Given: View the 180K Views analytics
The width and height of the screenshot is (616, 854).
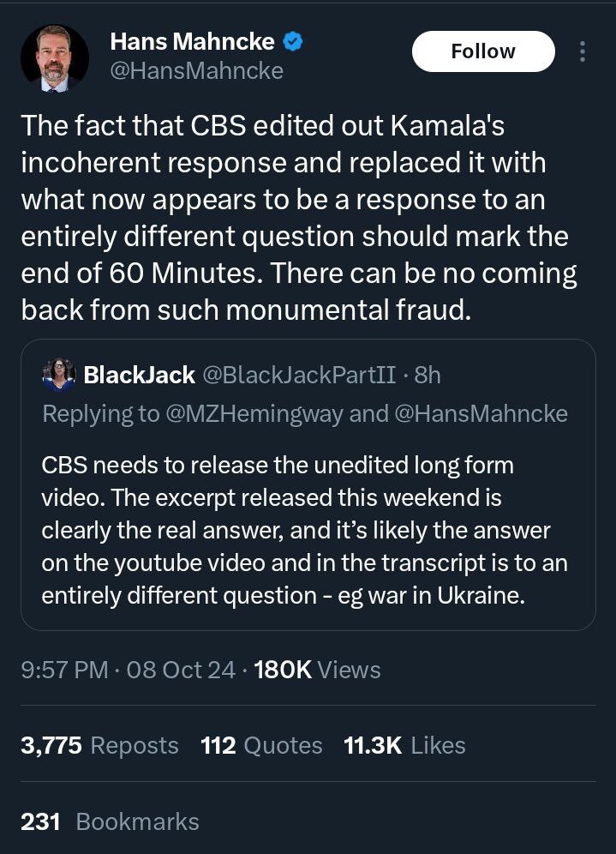Looking at the screenshot, I should point(317,669).
